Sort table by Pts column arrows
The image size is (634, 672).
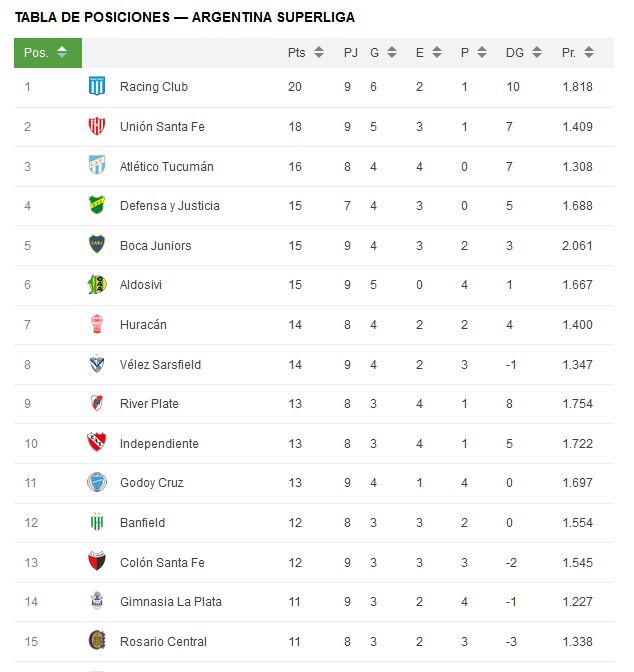319,52
